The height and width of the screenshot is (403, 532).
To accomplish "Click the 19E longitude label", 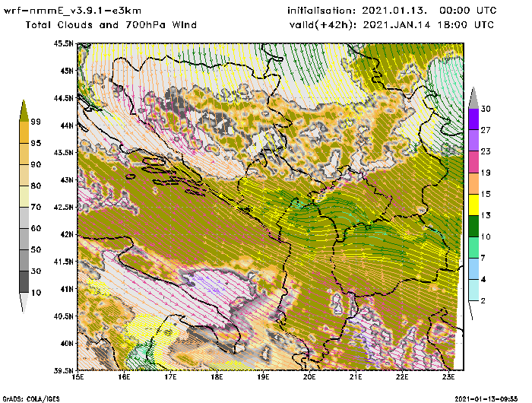I will [263, 377].
